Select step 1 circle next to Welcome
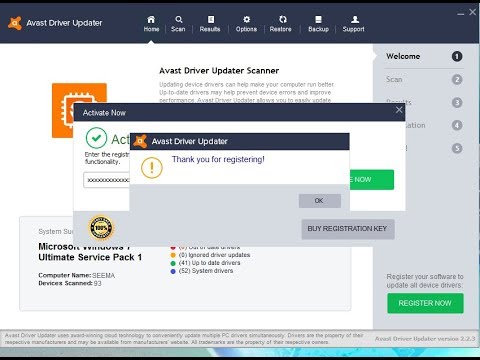The height and width of the screenshot is (360, 480). pos(457,56)
